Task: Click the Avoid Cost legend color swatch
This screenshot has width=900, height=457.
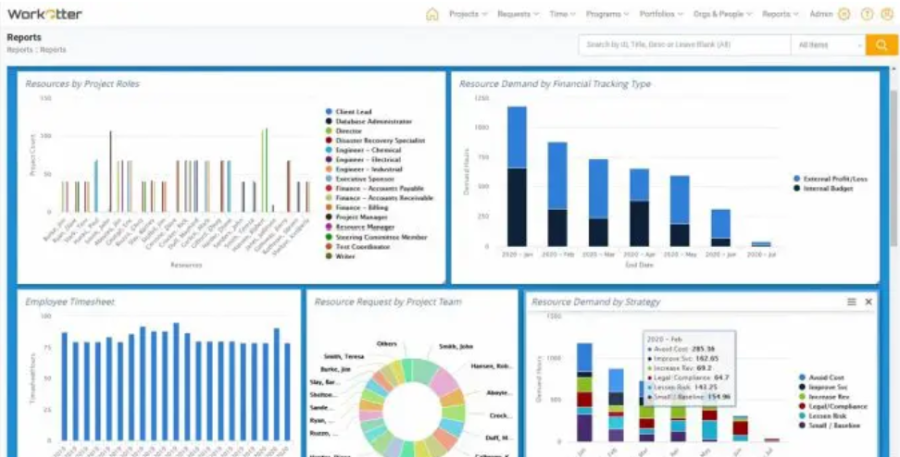Action: 802,378
